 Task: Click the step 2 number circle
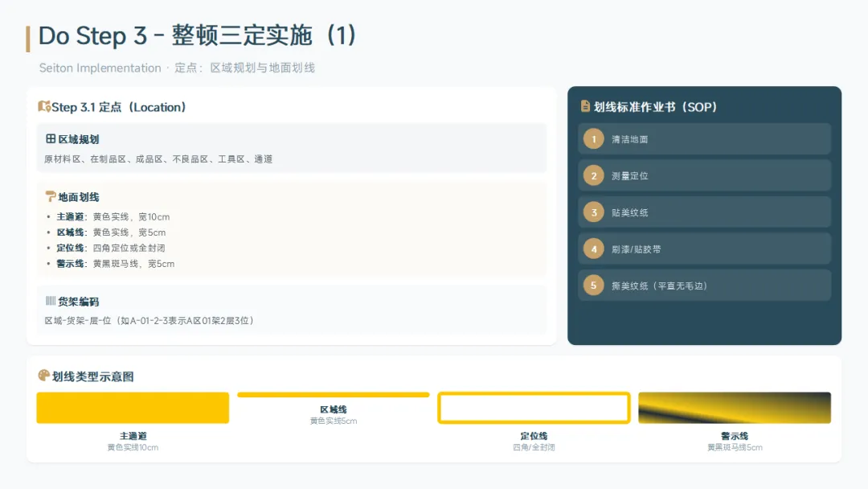pos(593,175)
